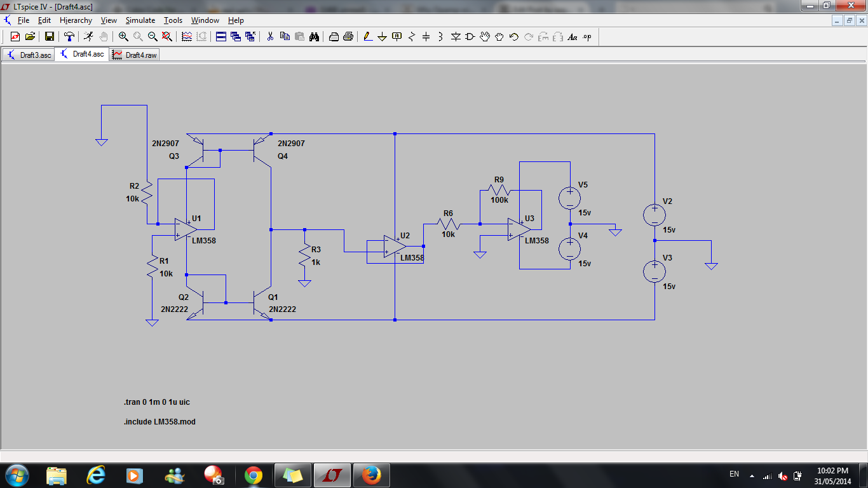Viewport: 868px width, 488px height.
Task: Click the Zoom In magnifier icon
Action: tap(123, 37)
